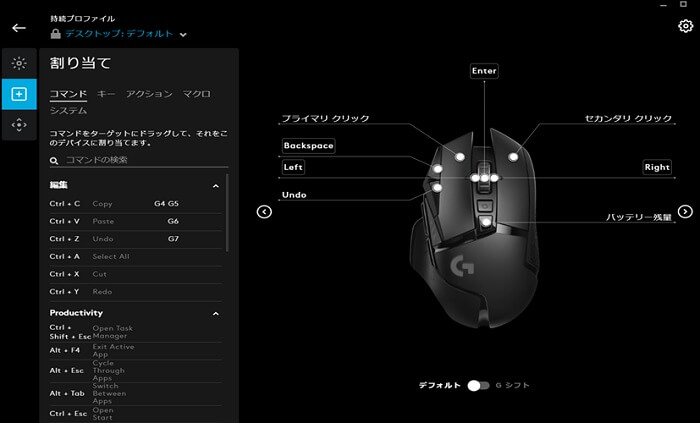Select Alt + F4 Exit Active App command
This screenshot has height=423, width=700.
[136, 351]
